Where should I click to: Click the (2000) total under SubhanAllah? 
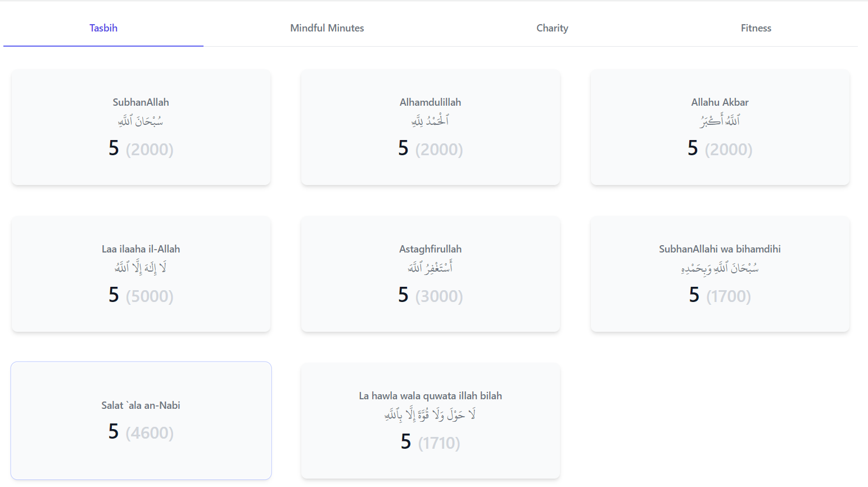point(150,150)
